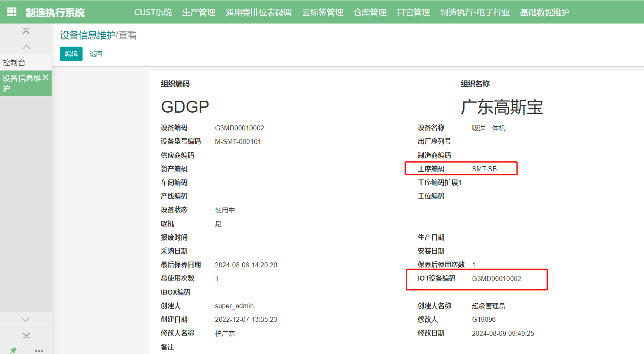This screenshot has width=644, height=354.
Task: Click 联机 value 是
Action: click(x=218, y=224)
